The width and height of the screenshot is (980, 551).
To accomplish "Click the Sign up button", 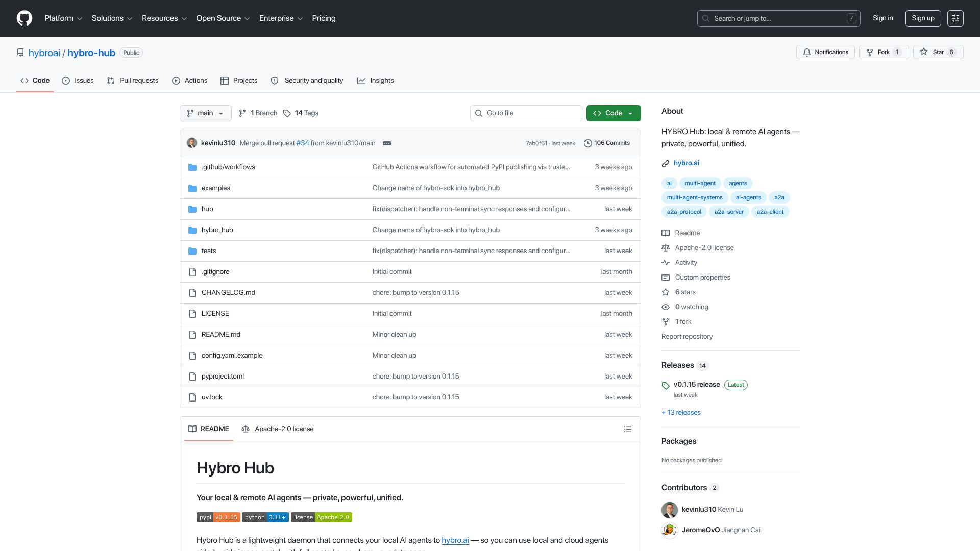I will tap(923, 18).
